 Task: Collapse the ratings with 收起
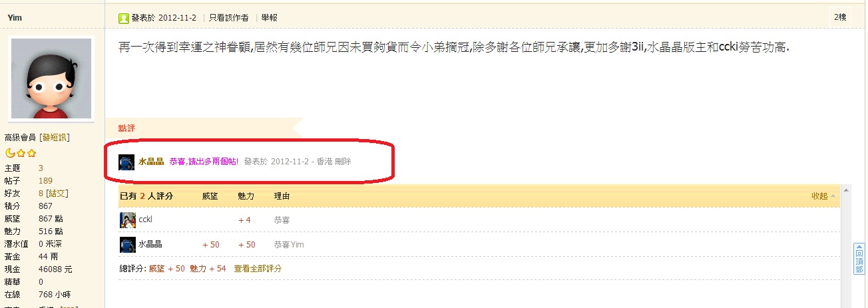[x=819, y=196]
